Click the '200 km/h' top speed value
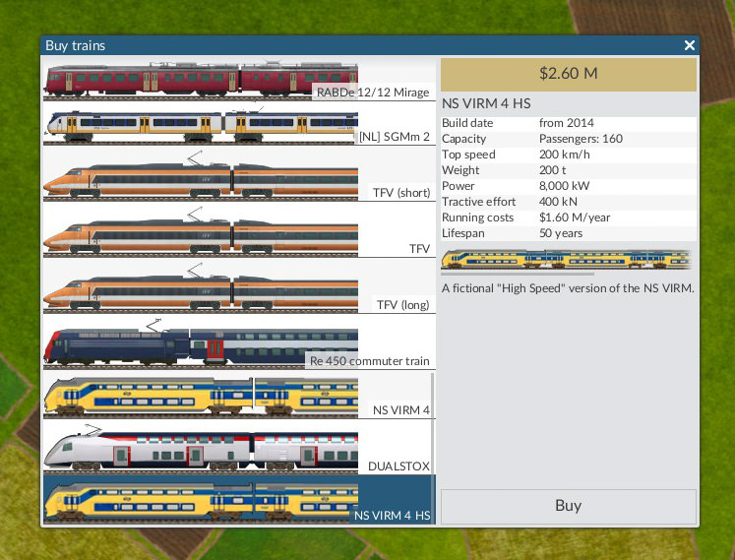Viewport: 735px width, 560px height. (x=565, y=155)
